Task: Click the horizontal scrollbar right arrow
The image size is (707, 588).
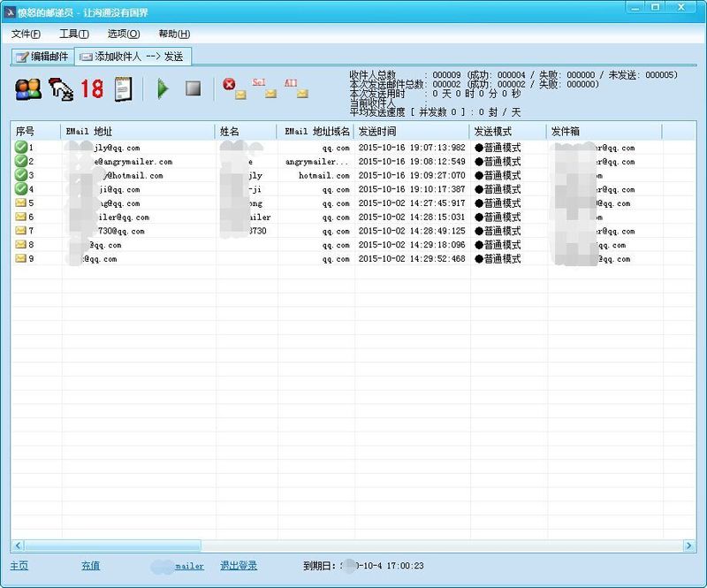Action: tap(688, 546)
